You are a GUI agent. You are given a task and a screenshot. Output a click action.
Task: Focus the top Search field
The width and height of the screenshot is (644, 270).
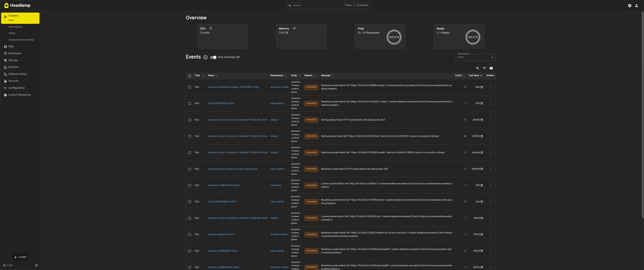328,5
